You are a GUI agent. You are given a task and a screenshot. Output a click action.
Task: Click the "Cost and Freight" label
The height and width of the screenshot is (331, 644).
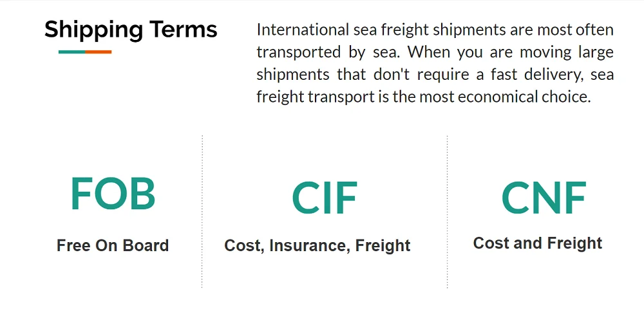[x=538, y=243]
